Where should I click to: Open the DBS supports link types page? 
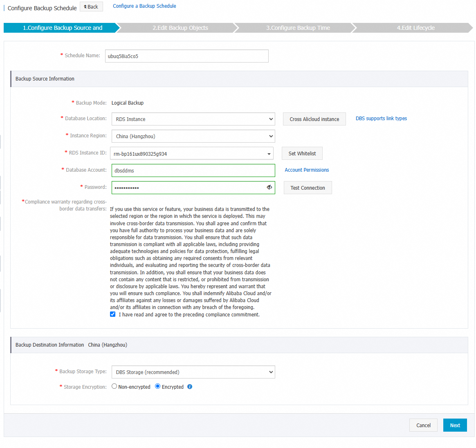click(x=381, y=118)
